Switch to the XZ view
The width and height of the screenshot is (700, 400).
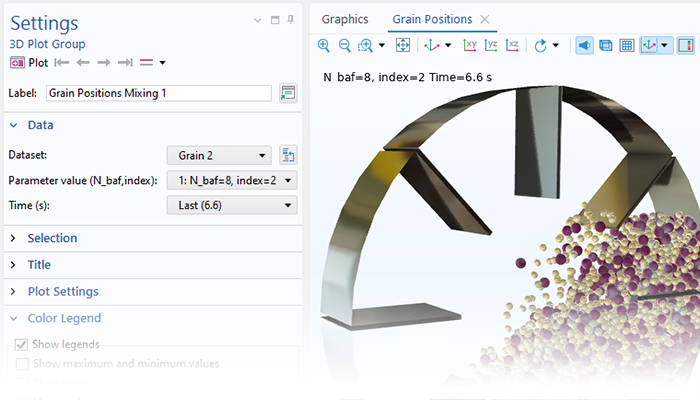pyautogui.click(x=512, y=45)
